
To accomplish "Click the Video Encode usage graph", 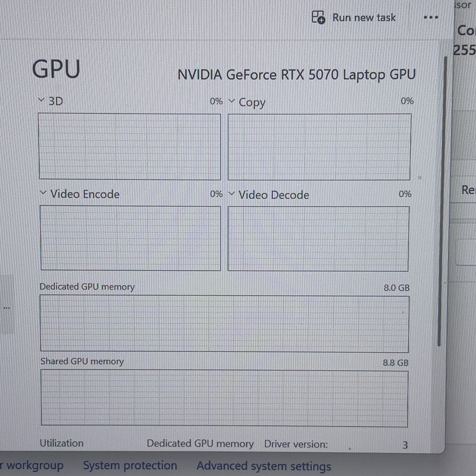I will pyautogui.click(x=130, y=238).
